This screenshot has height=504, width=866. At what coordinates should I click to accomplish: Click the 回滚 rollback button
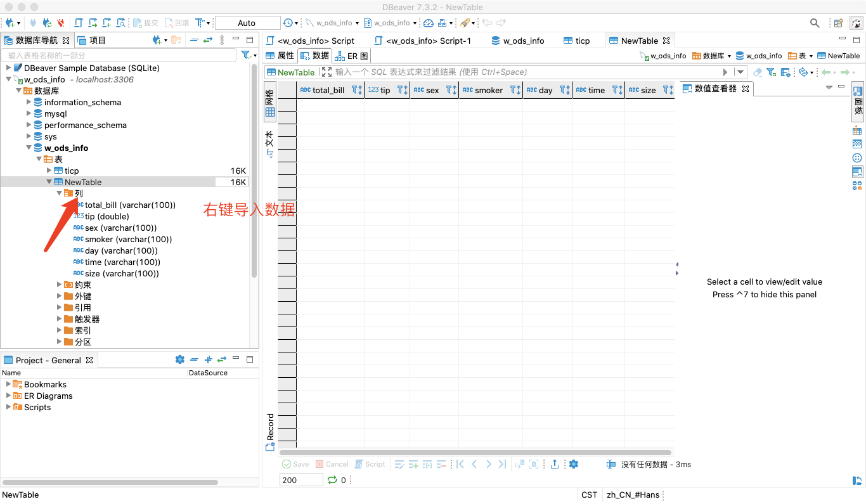click(177, 23)
